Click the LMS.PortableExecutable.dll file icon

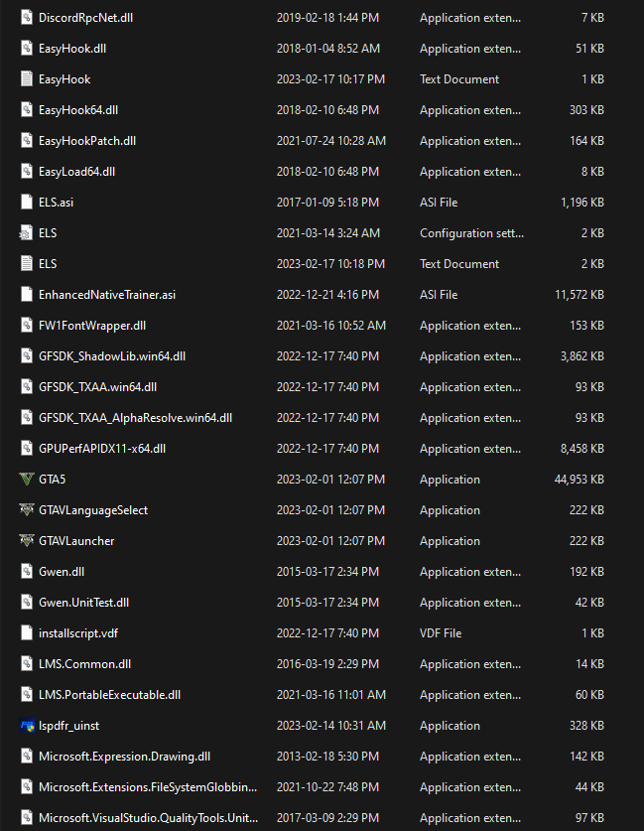27,694
